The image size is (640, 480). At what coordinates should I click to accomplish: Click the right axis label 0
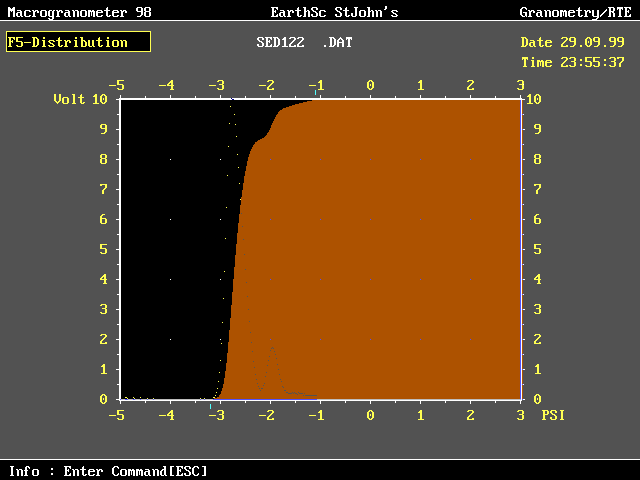(538, 399)
